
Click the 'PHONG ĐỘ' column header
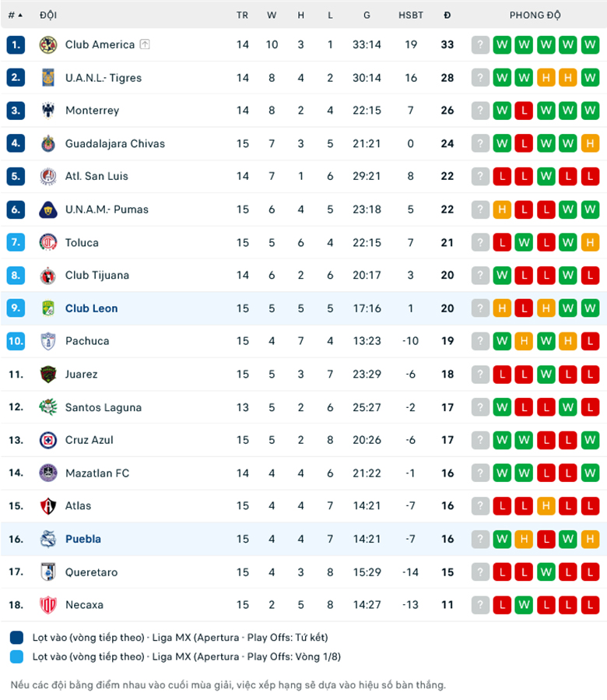535,15
